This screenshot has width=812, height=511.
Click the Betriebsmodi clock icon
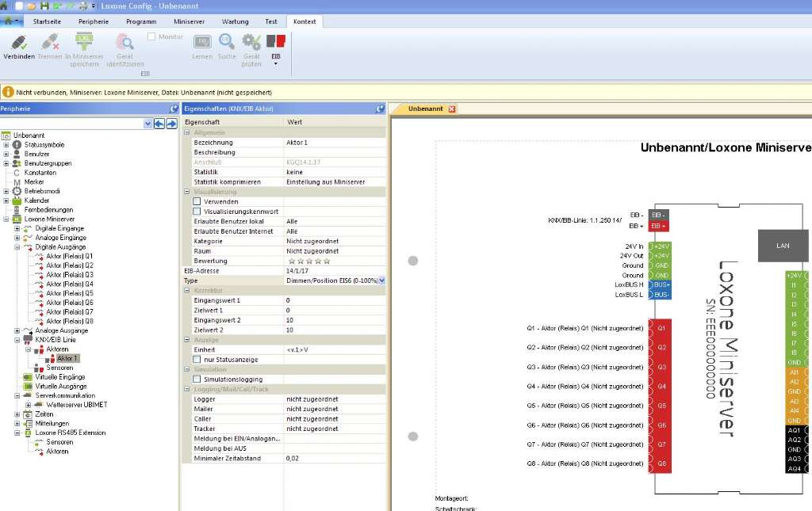(x=17, y=191)
